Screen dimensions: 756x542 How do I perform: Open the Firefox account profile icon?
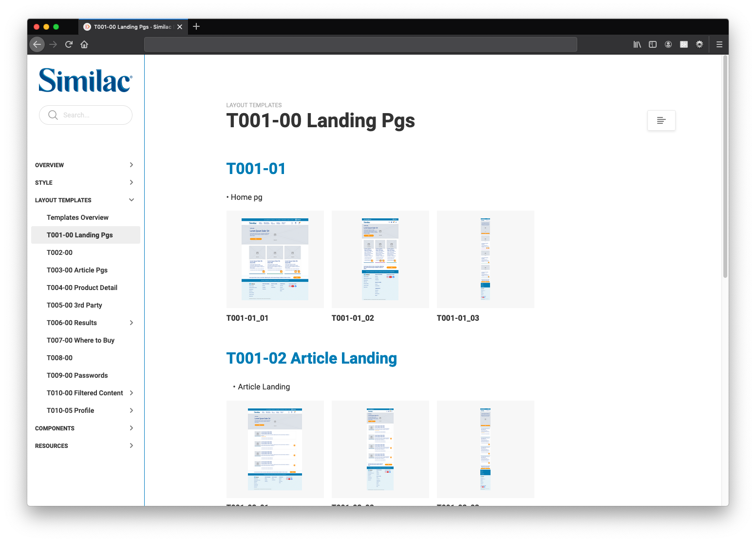[x=668, y=44]
